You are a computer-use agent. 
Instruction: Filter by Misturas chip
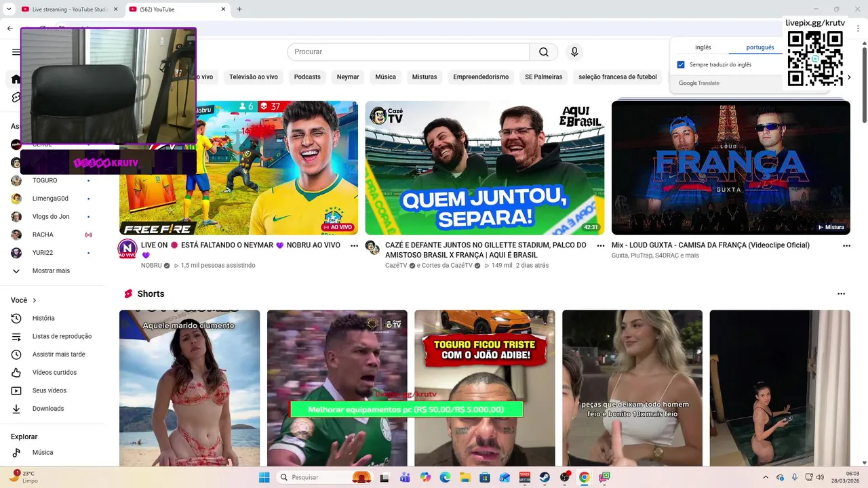click(x=425, y=77)
